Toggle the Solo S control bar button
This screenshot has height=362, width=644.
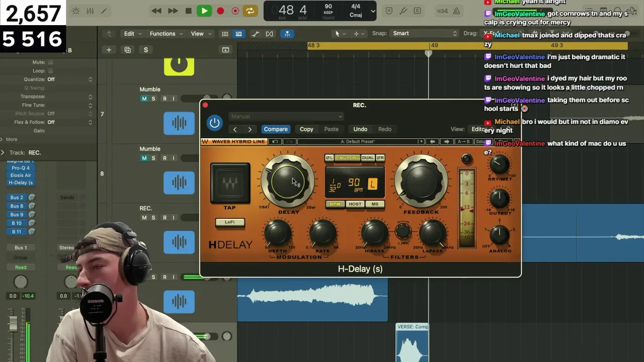[x=417, y=11]
